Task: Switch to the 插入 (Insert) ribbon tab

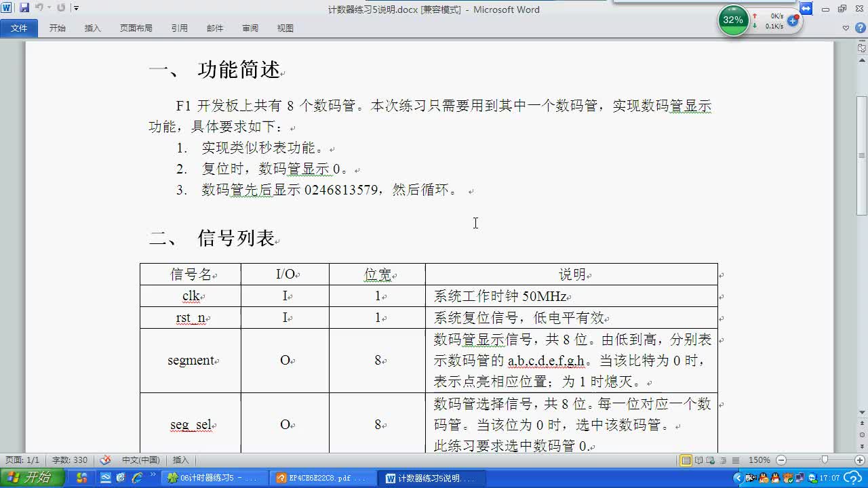Action: 93,28
